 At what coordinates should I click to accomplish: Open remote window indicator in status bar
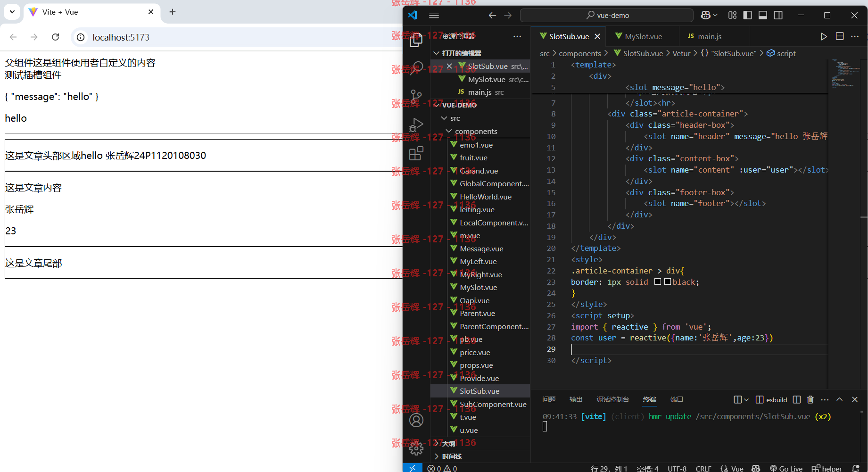coord(413,468)
